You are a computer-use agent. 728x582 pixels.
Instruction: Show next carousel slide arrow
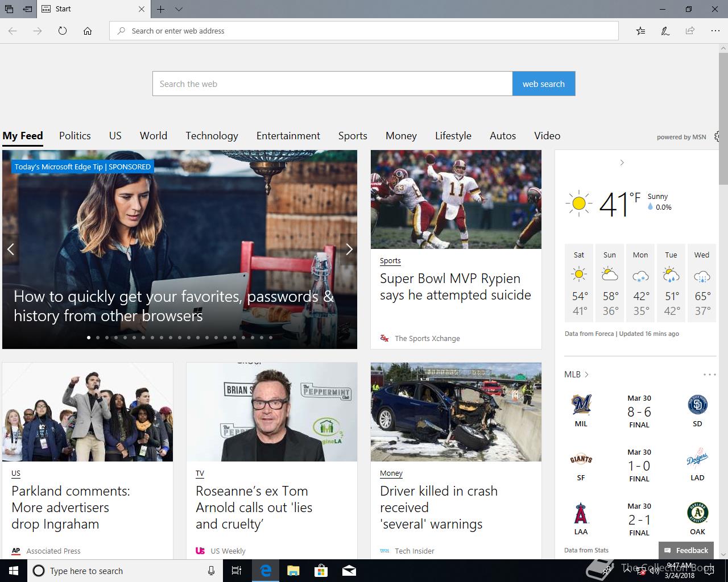coord(349,249)
